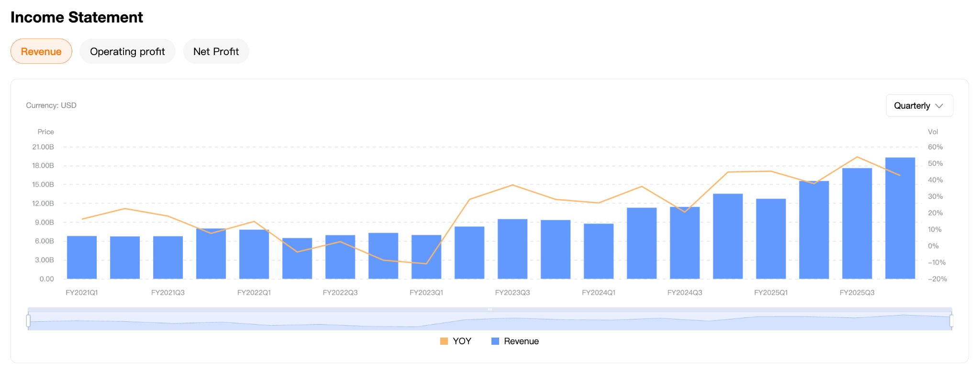The height and width of the screenshot is (373, 980).
Task: Toggle the Revenue legend series
Action: [x=521, y=341]
